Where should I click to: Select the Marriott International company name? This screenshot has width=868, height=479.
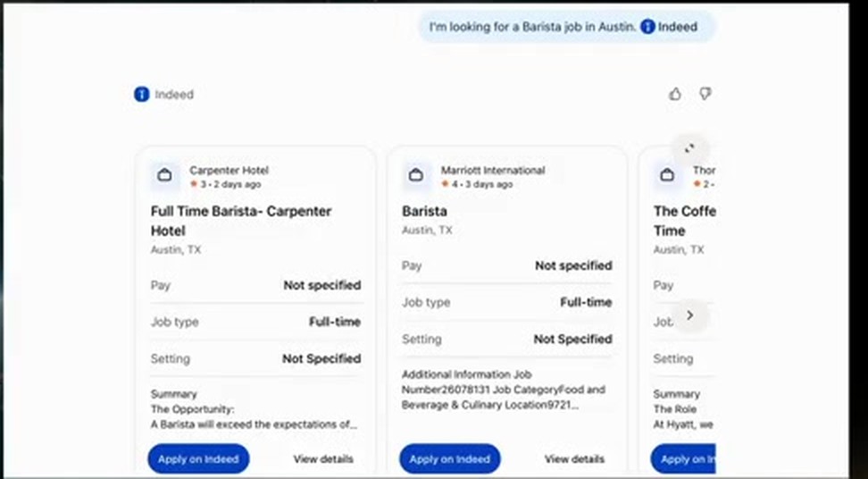pos(493,170)
